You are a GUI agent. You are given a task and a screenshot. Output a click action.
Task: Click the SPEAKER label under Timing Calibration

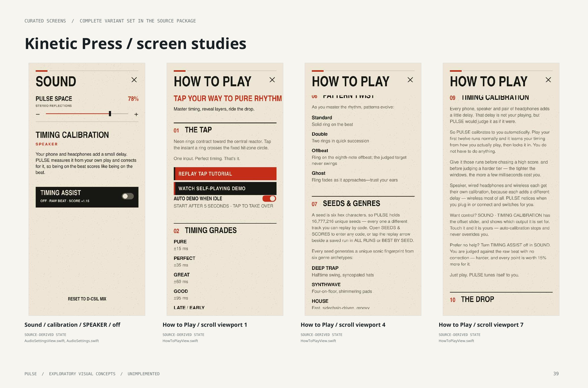(47, 144)
